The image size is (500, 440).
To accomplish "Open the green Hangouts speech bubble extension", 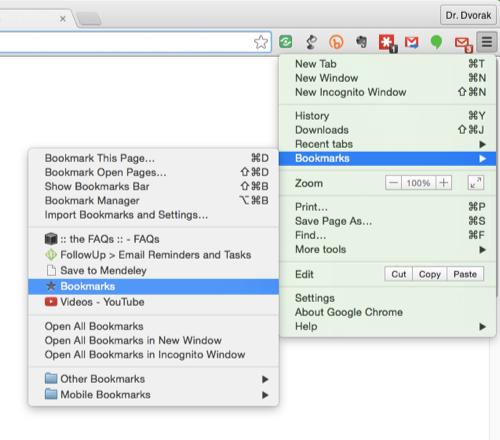I will 436,42.
